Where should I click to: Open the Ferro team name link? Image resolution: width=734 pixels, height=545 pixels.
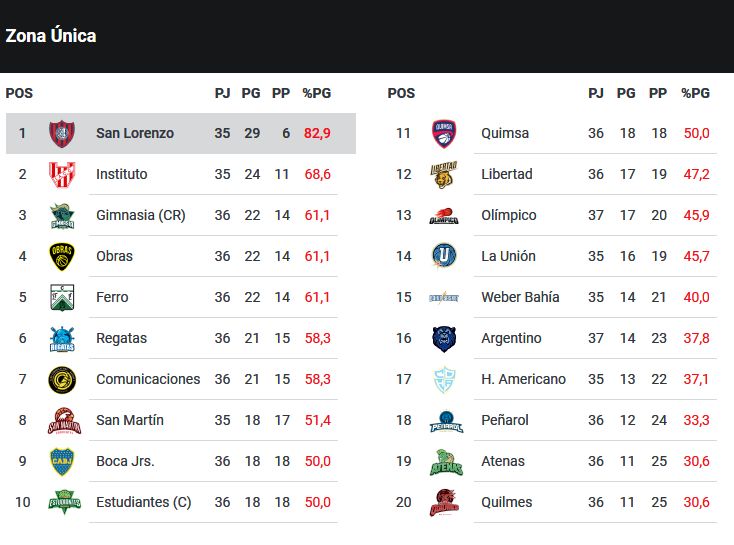pos(112,297)
